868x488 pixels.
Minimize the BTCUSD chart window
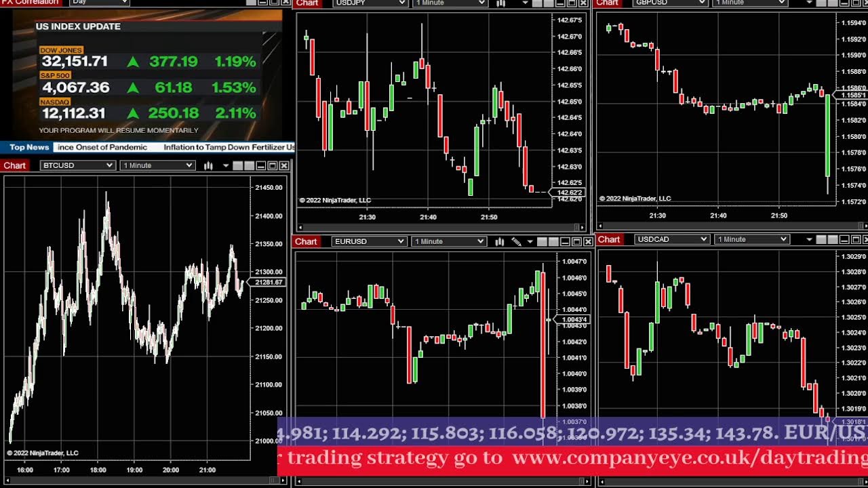click(x=260, y=165)
